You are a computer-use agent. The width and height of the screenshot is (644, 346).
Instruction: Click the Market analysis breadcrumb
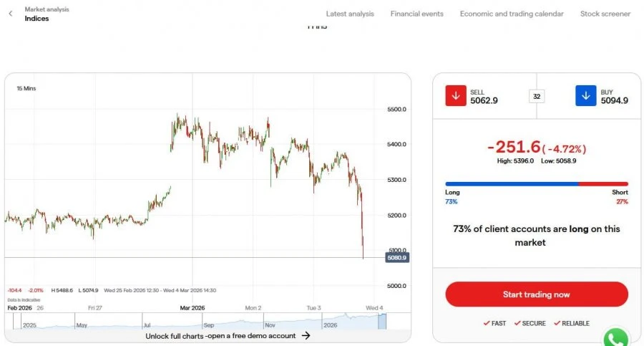coord(47,9)
